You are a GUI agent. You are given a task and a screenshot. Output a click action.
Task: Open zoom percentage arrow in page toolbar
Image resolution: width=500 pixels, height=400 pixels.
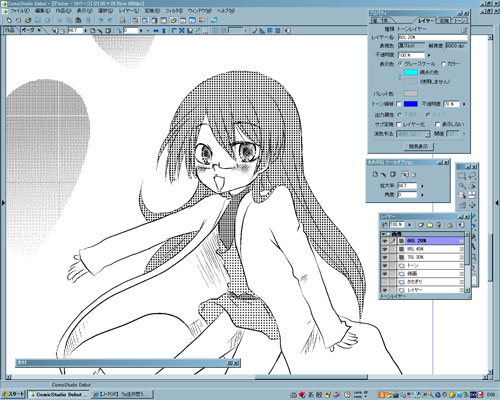(x=86, y=31)
